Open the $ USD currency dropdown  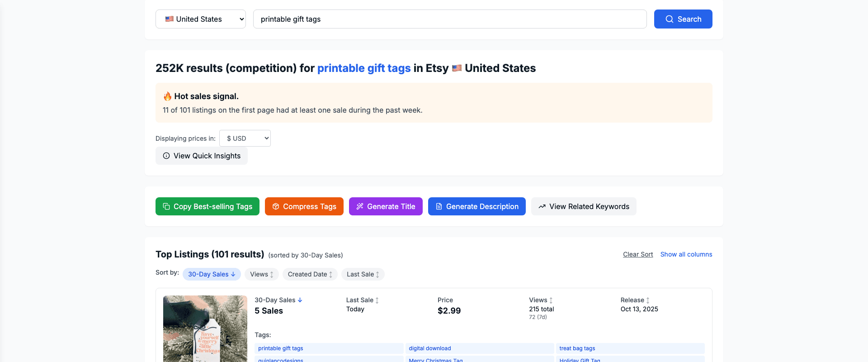tap(245, 138)
